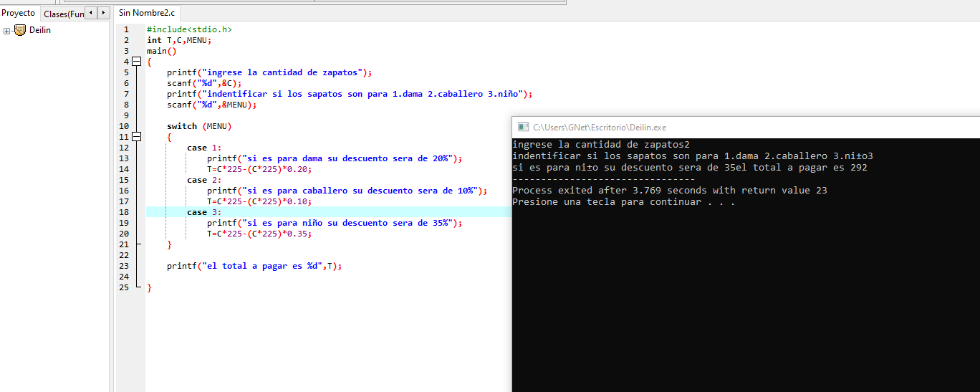The image size is (980, 392).
Task: Click the right tab-scroll arrow
Action: (x=103, y=13)
